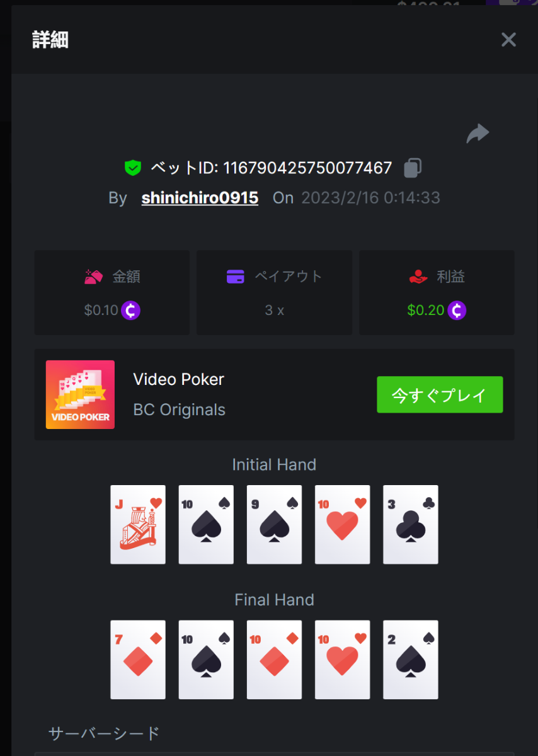Click the green verified shield icon

click(x=132, y=168)
